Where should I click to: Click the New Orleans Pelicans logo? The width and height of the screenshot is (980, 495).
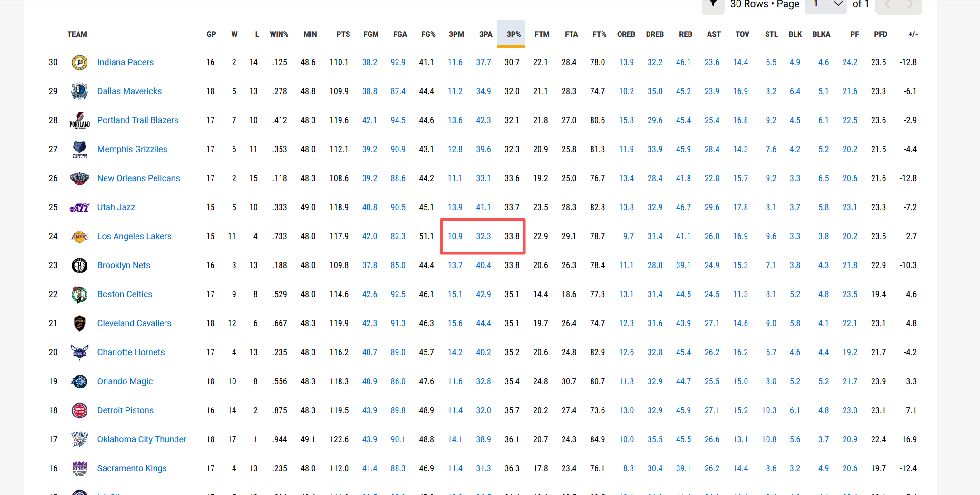[x=79, y=178]
